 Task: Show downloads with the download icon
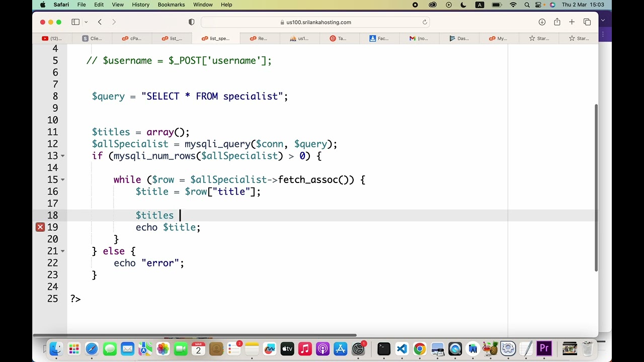[x=542, y=22]
